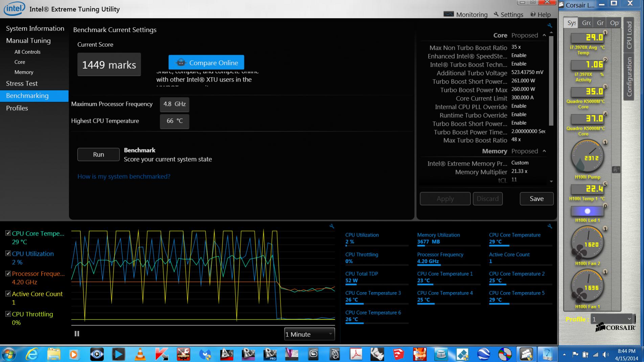
Task: Click wrench icon above CPU stats panel
Action: coord(550,226)
